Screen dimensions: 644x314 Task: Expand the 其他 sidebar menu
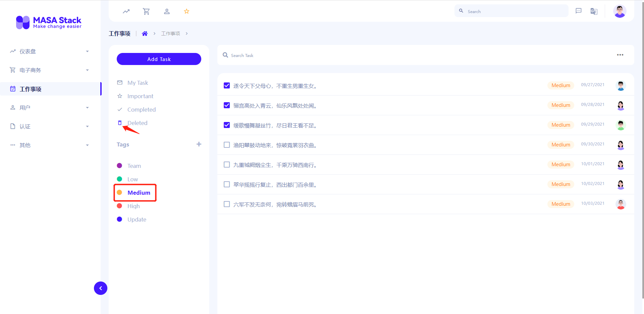(x=50, y=145)
